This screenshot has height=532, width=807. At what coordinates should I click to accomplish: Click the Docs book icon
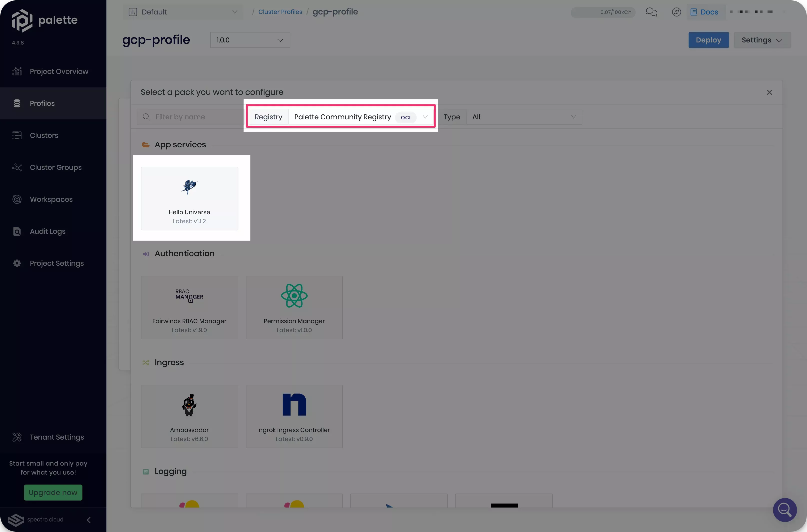[694, 12]
